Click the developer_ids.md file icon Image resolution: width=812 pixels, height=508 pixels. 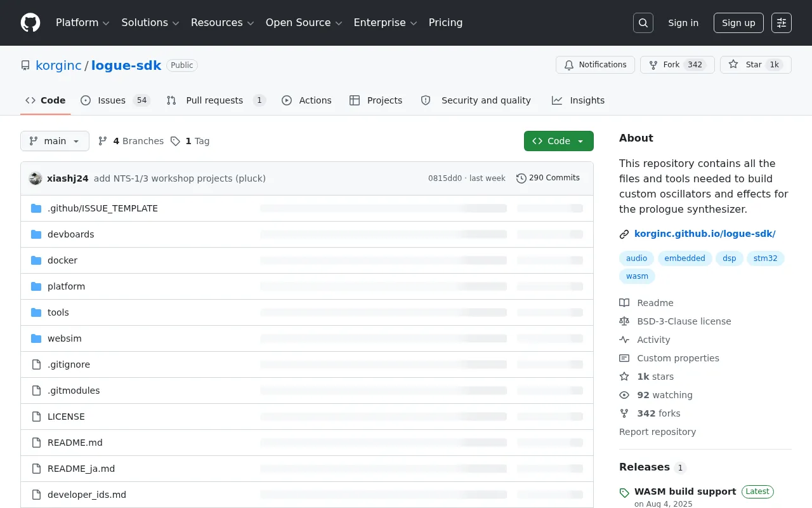[36, 495]
